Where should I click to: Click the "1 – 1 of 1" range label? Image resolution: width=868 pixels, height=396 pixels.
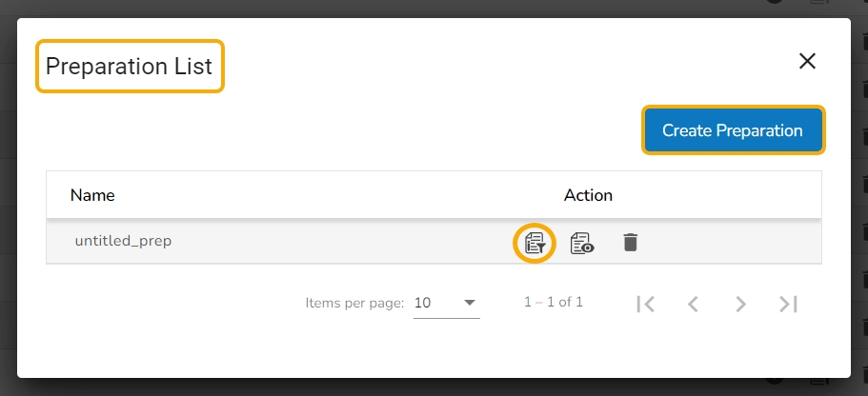[x=554, y=303]
